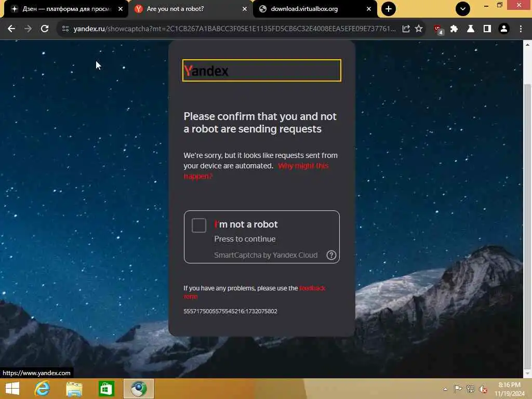
Task: Close the 'Are you not a robot?' tab
Action: point(245,9)
